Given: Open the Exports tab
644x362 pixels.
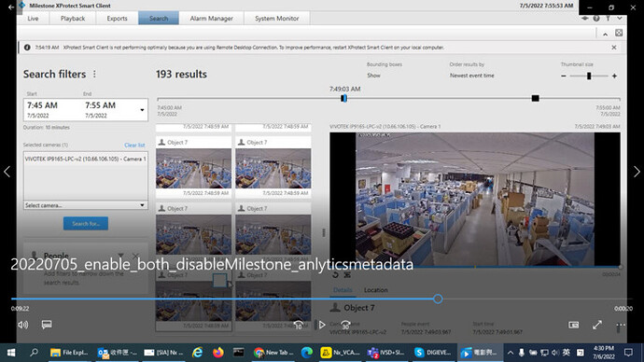Looking at the screenshot, I should 117,19.
